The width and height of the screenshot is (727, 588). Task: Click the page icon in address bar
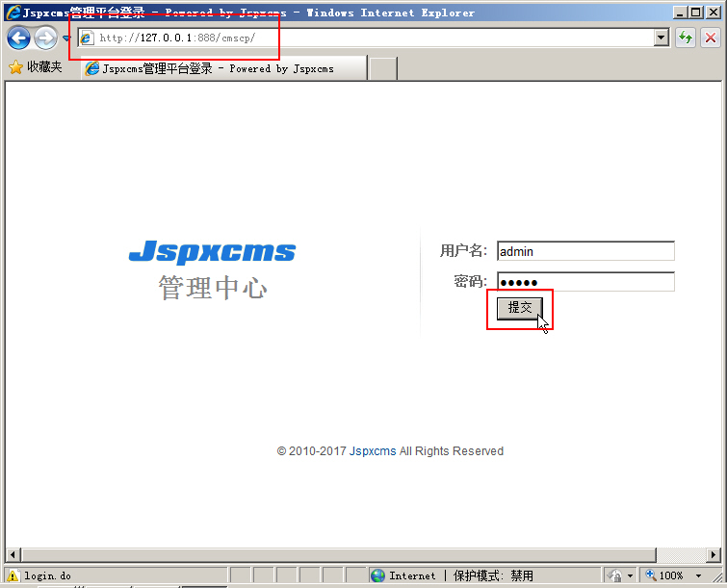tap(87, 38)
